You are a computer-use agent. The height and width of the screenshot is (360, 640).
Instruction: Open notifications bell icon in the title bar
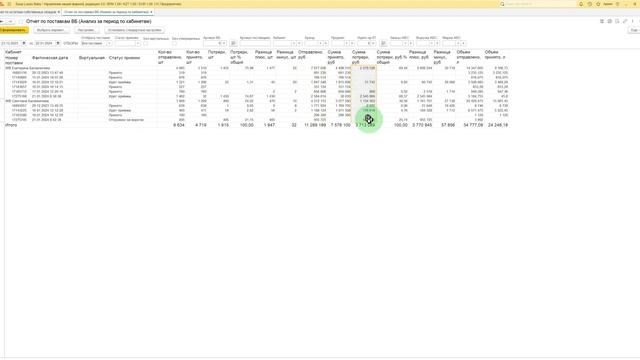pyautogui.click(x=581, y=4)
